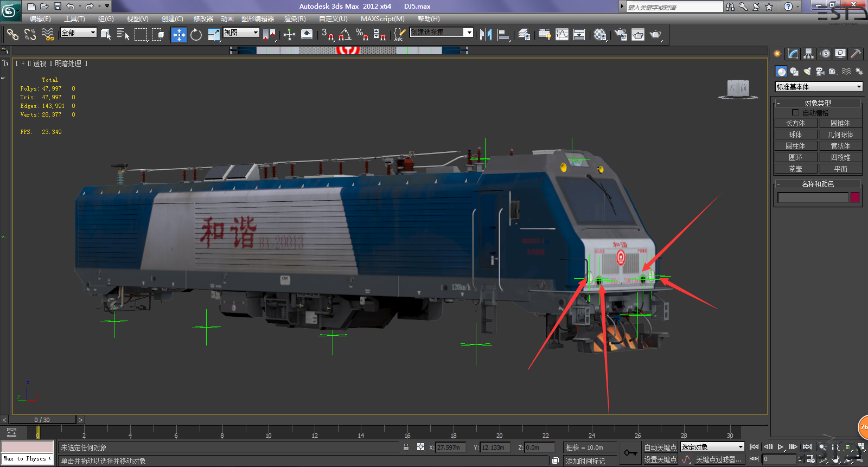This screenshot has height=467, width=868.
Task: Open the MAXScript(M) menu
Action: point(382,19)
